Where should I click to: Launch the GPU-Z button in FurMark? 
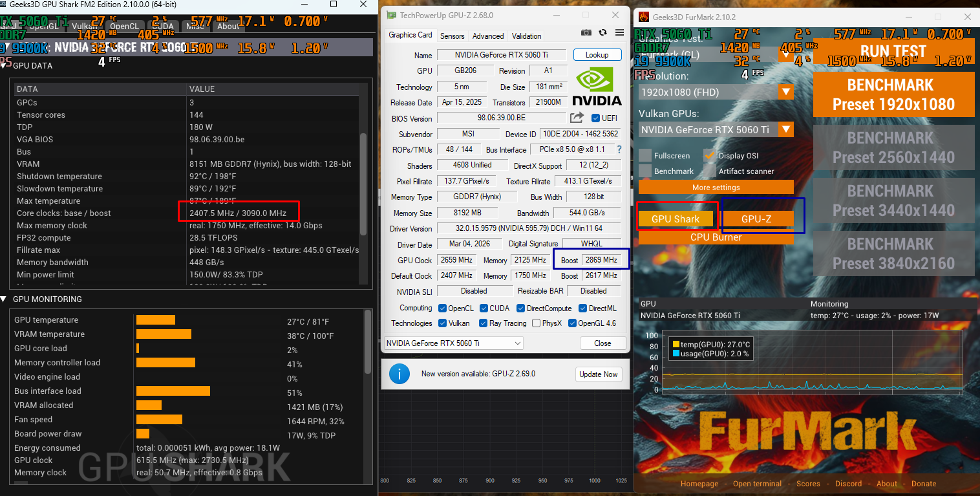(756, 219)
